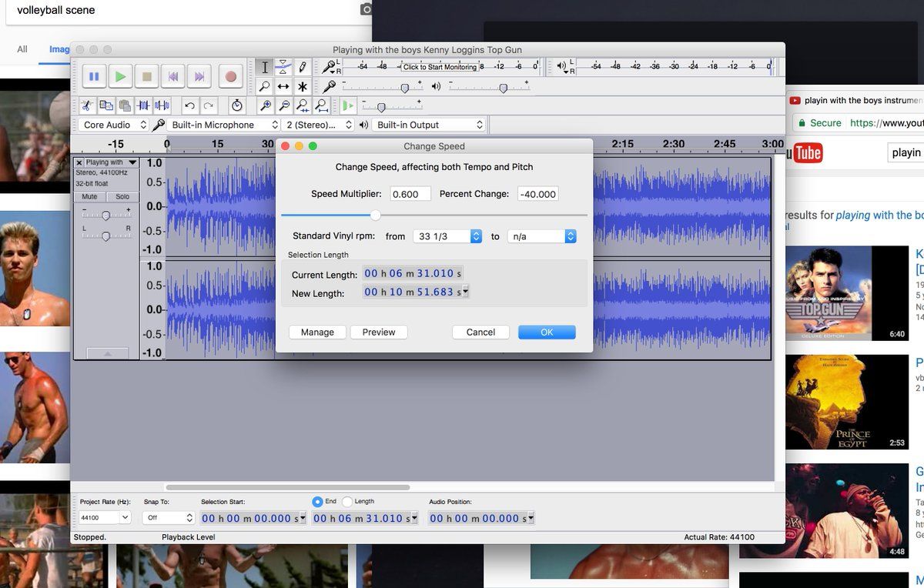Select the End radio button

(x=317, y=502)
